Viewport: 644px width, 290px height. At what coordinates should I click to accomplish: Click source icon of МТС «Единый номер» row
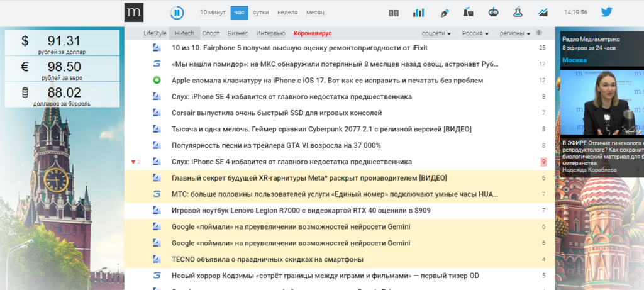coord(157,194)
